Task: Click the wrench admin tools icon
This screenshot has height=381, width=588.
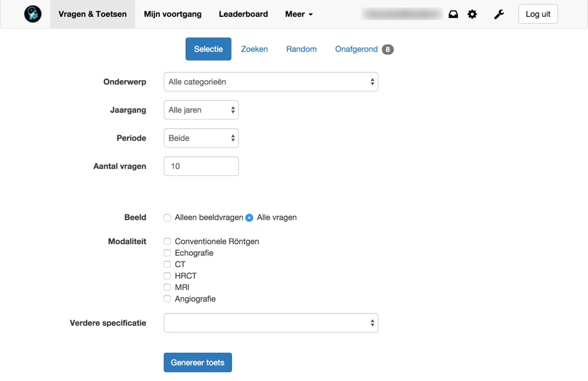Action: (499, 14)
